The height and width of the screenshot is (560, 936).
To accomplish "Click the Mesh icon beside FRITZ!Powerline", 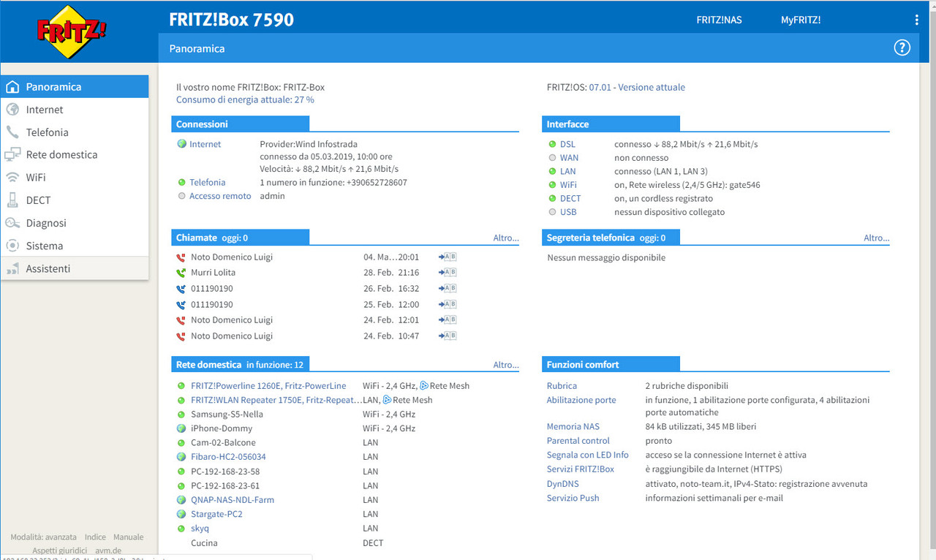I will click(x=424, y=385).
